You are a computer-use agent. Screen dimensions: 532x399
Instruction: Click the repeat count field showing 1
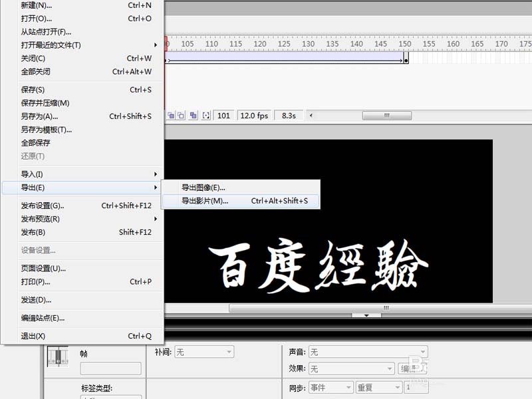click(416, 387)
